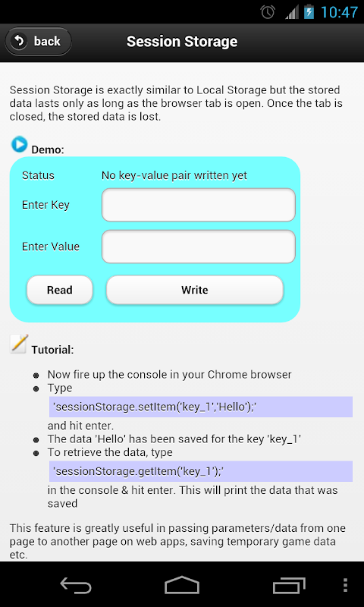Click the blue play Demo icon
The width and height of the screenshot is (364, 607).
[19, 144]
